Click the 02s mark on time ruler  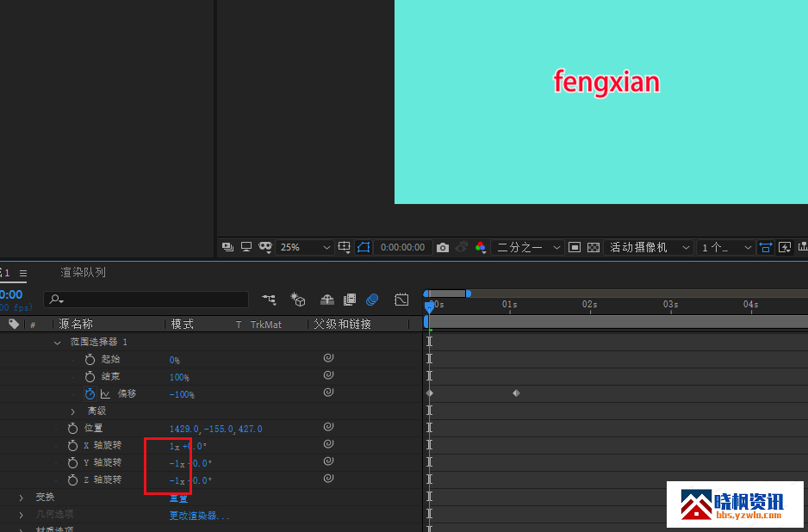point(590,305)
